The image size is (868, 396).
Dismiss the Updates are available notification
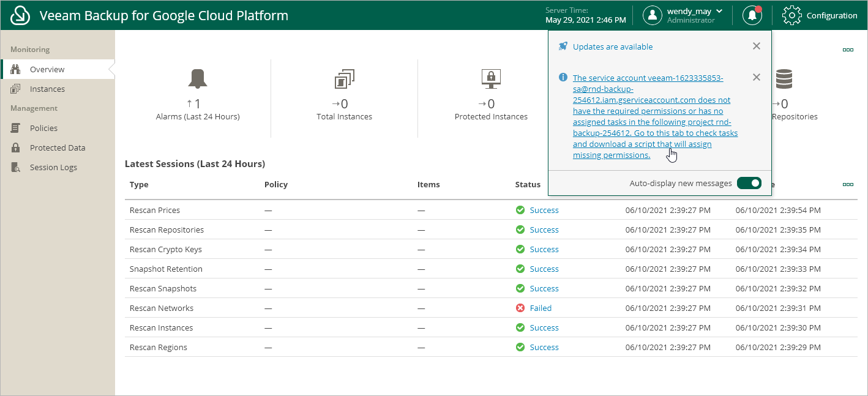click(x=757, y=46)
